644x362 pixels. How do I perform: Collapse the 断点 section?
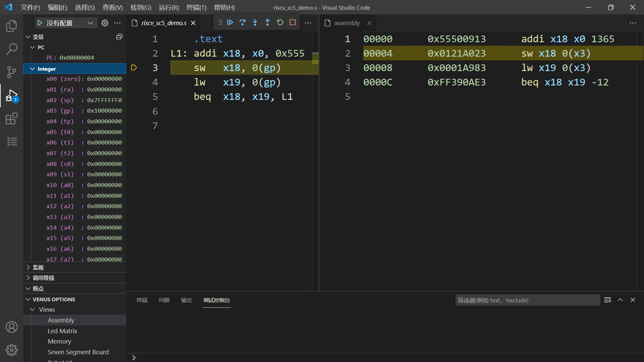click(74, 289)
